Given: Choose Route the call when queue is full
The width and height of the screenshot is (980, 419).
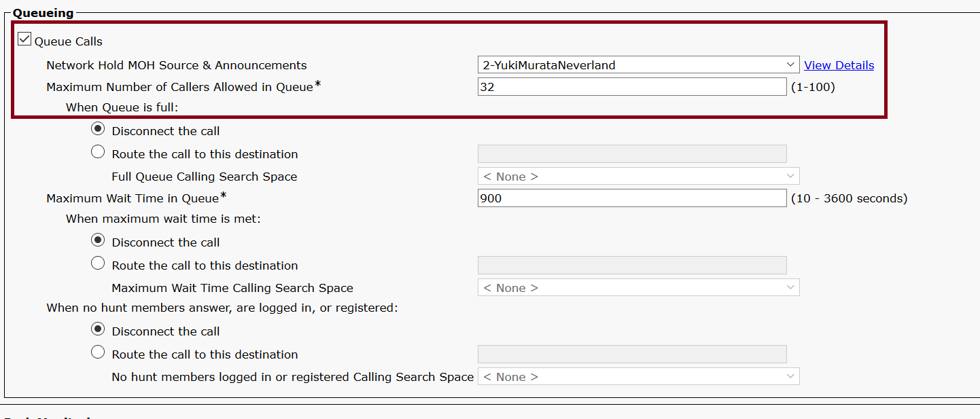Looking at the screenshot, I should (x=98, y=151).
